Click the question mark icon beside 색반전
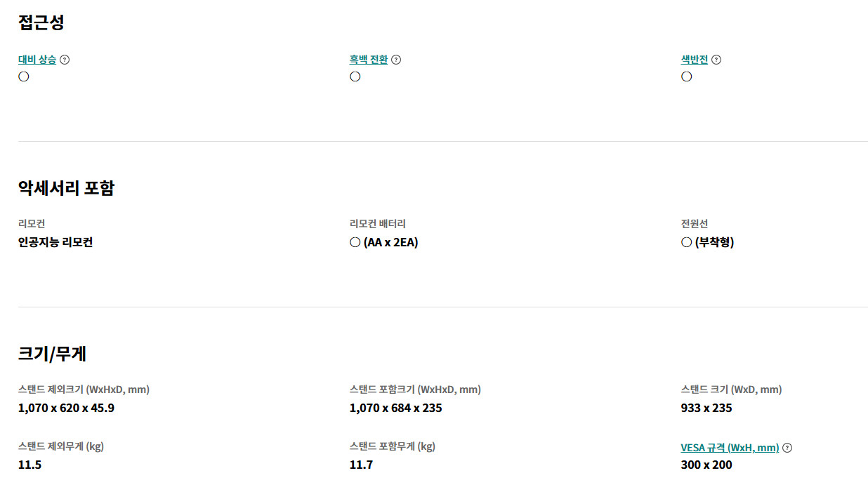 click(x=716, y=60)
